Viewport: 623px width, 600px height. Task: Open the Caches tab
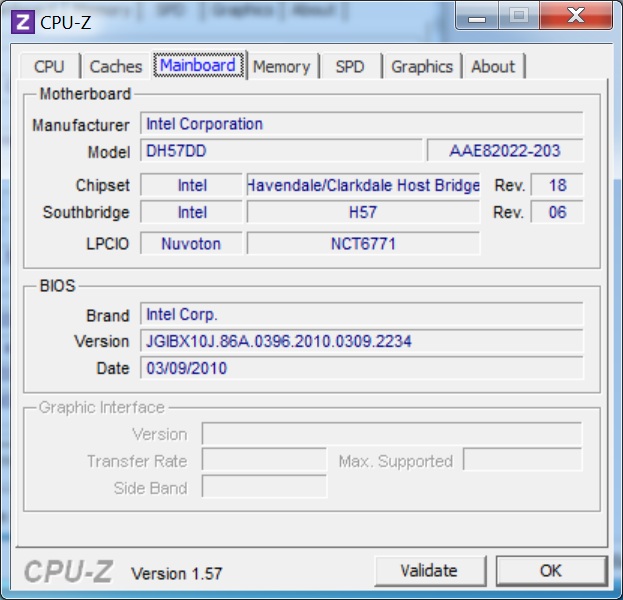tap(116, 66)
